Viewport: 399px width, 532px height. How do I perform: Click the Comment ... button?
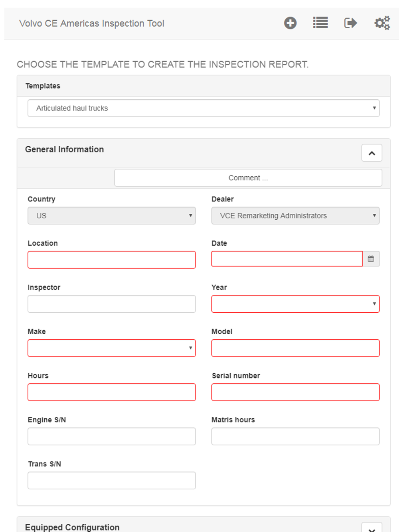pyautogui.click(x=248, y=178)
